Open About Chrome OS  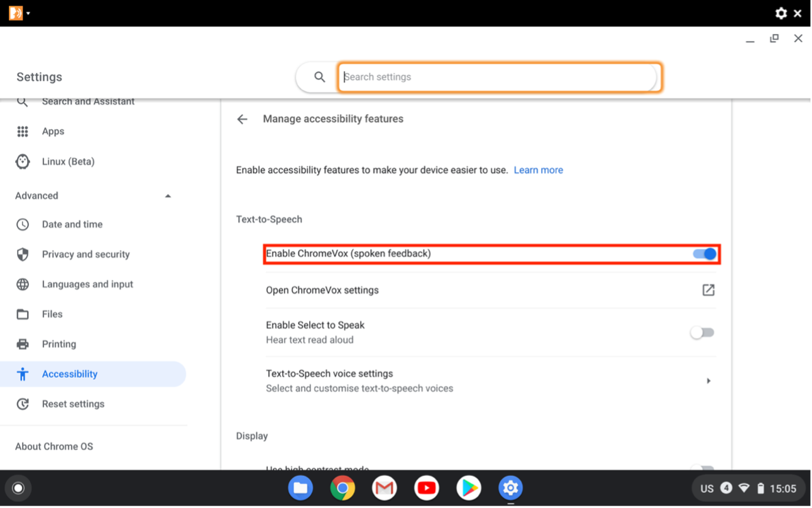(x=53, y=446)
